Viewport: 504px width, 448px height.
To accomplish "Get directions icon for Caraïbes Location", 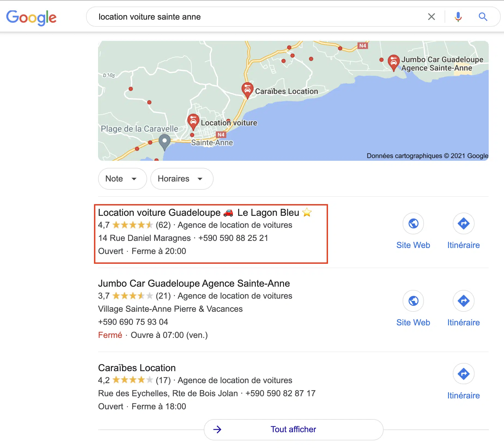I will point(463,374).
